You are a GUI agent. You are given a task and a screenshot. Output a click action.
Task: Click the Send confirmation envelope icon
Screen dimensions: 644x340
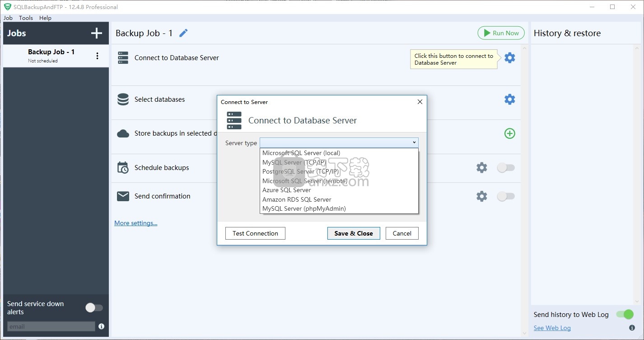[x=123, y=196]
